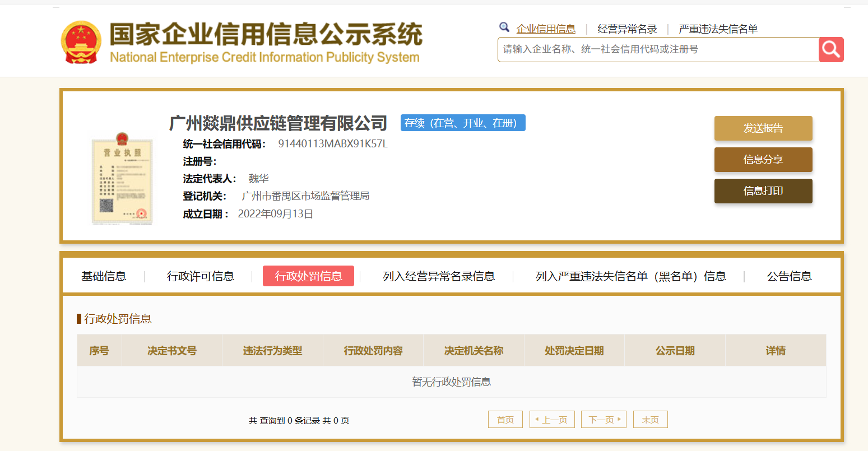Click the company name 广州燚鼎供应链管理有限公司
This screenshot has height=451, width=868.
[x=278, y=123]
